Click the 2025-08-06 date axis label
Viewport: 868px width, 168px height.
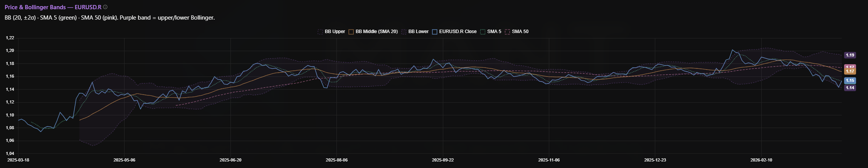(336, 160)
